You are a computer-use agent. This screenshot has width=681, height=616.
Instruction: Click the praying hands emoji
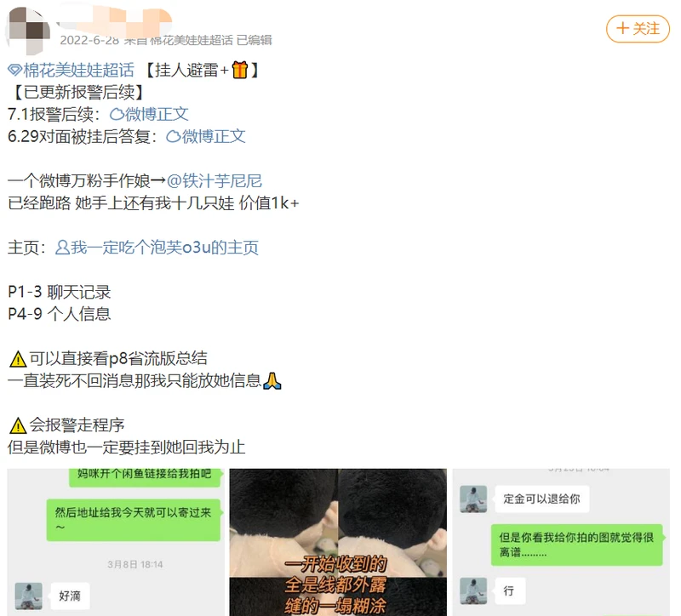[x=272, y=380]
